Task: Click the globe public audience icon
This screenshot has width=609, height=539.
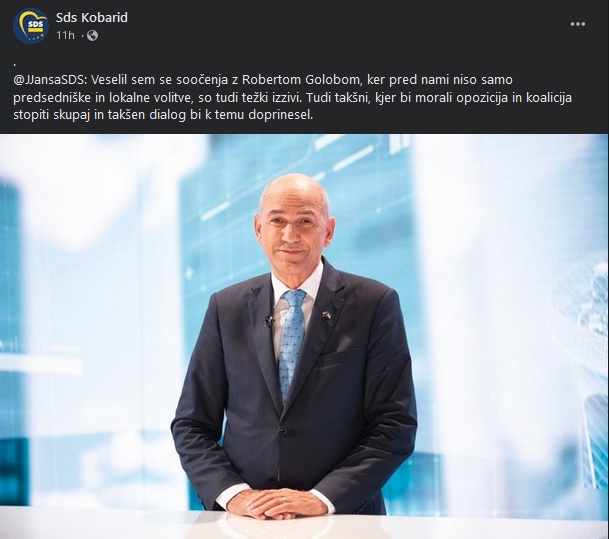Action: pos(92,36)
